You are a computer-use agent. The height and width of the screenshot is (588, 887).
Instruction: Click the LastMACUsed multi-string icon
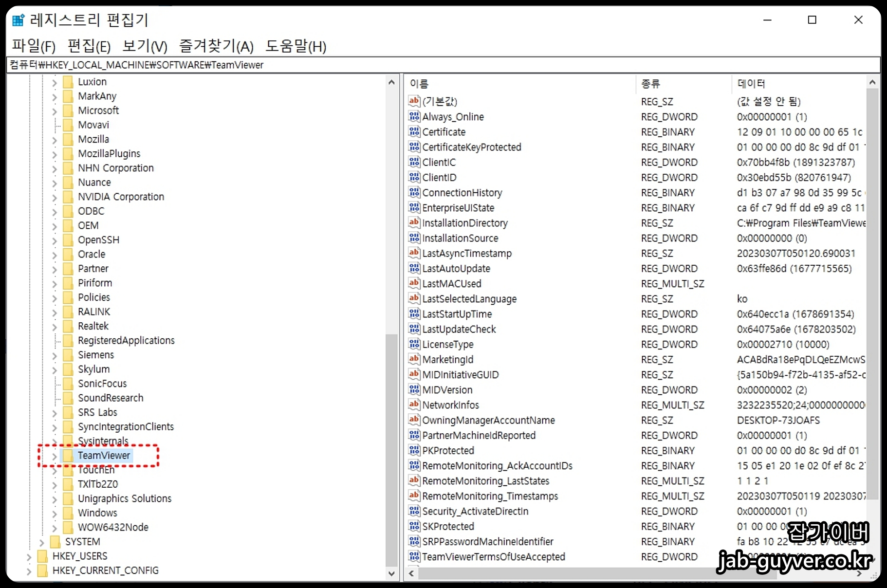414,283
